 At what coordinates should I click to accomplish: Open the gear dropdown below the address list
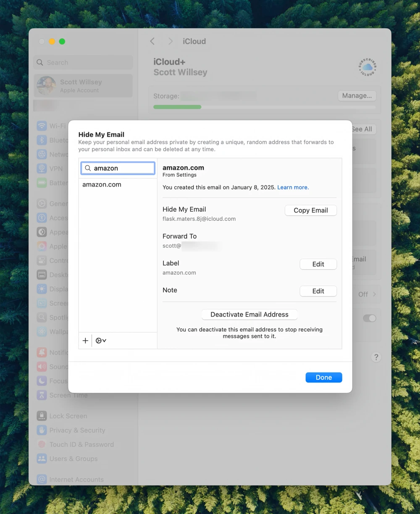pos(100,340)
